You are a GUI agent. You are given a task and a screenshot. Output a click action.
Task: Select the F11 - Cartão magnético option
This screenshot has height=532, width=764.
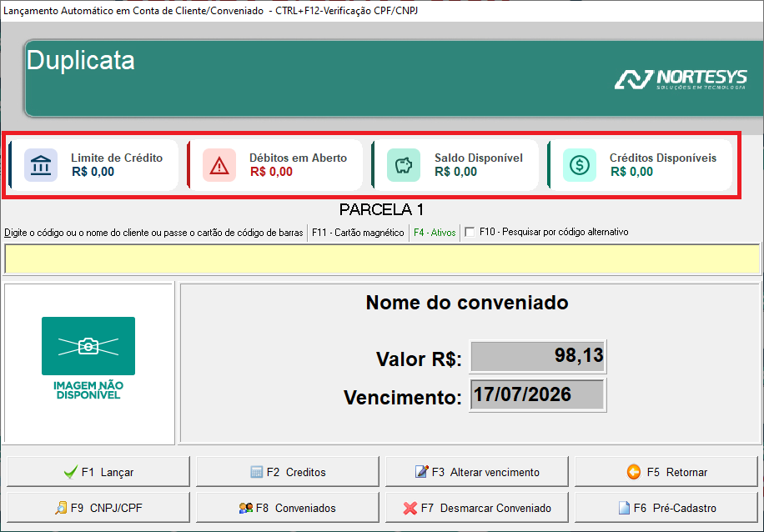coord(358,233)
